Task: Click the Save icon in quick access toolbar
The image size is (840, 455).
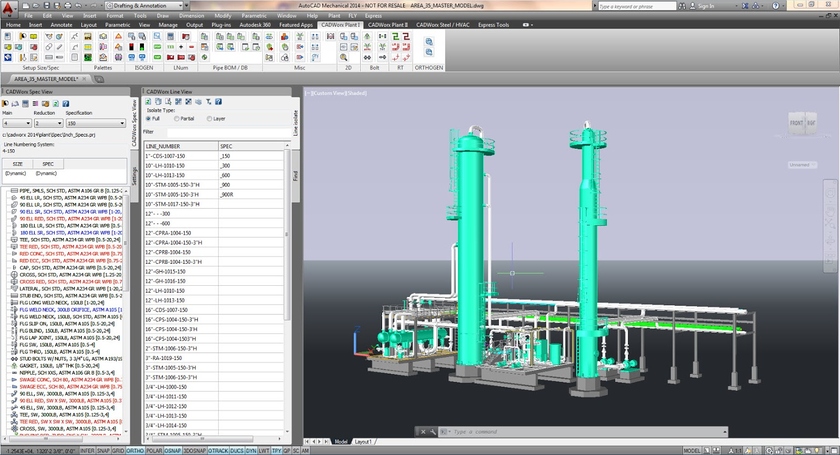Action: (x=48, y=6)
